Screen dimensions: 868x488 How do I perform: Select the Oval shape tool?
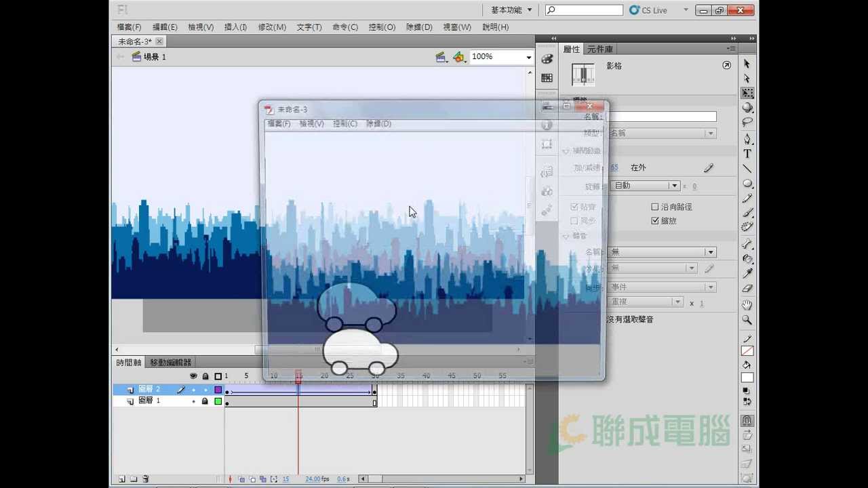point(747,184)
